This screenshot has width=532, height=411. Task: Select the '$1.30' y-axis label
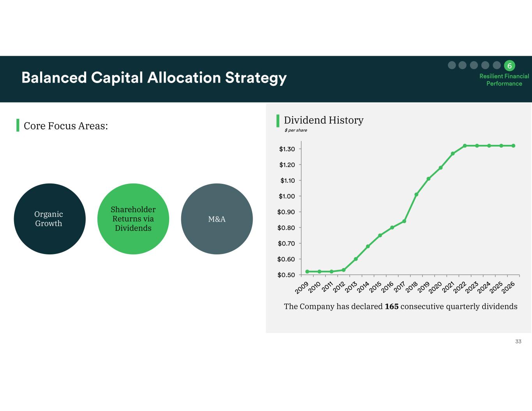(287, 149)
